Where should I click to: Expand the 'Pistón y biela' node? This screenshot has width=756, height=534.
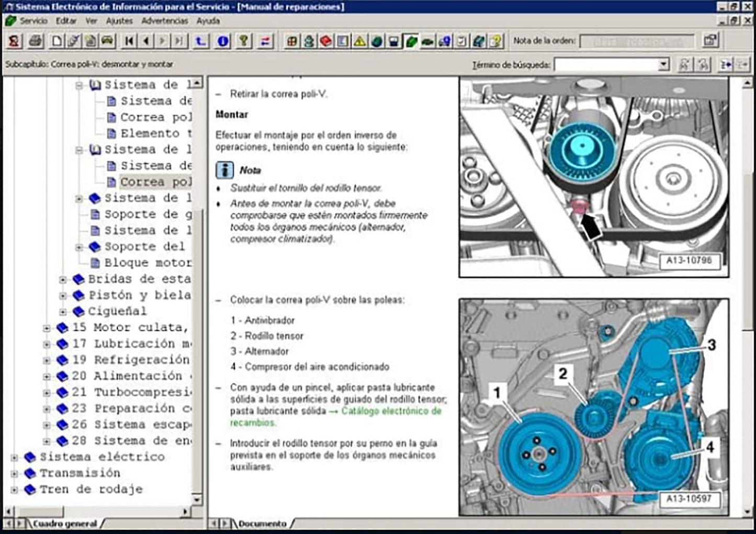(63, 296)
